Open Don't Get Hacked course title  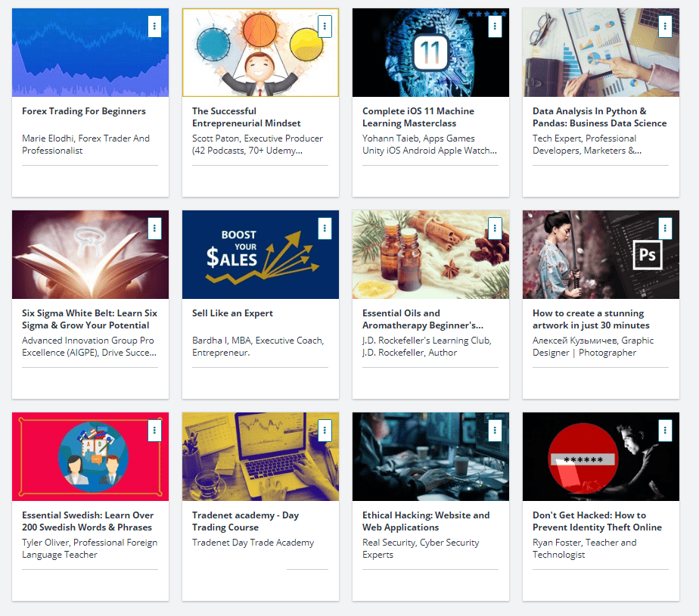click(x=598, y=521)
